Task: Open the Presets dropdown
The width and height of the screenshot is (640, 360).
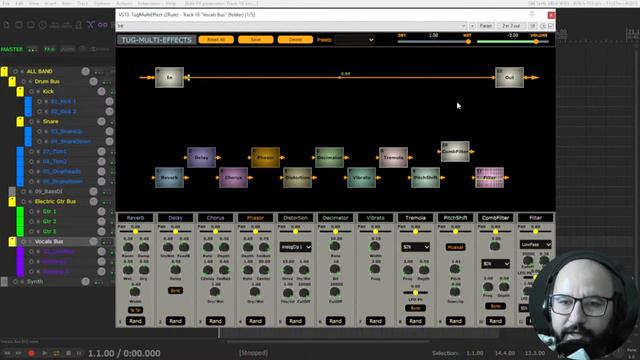Action: 355,40
